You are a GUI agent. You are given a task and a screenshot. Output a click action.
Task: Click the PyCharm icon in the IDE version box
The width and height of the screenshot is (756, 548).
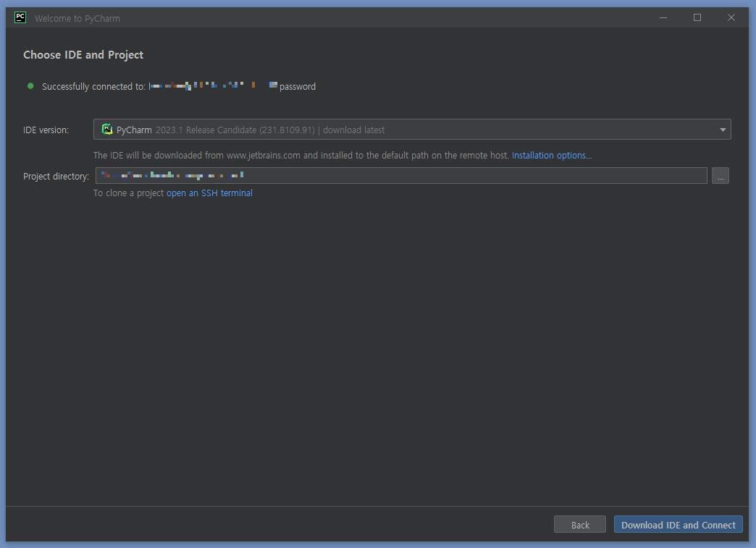tap(107, 129)
